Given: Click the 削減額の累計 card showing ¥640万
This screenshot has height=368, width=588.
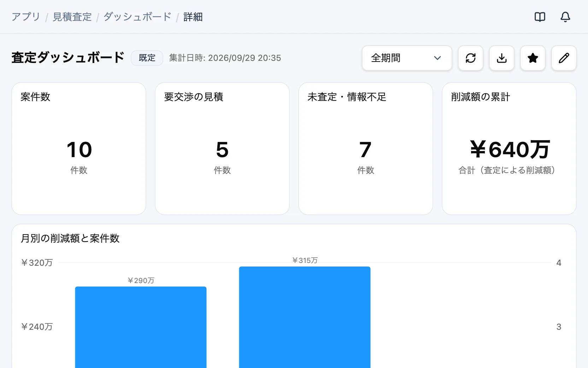Looking at the screenshot, I should [x=509, y=149].
